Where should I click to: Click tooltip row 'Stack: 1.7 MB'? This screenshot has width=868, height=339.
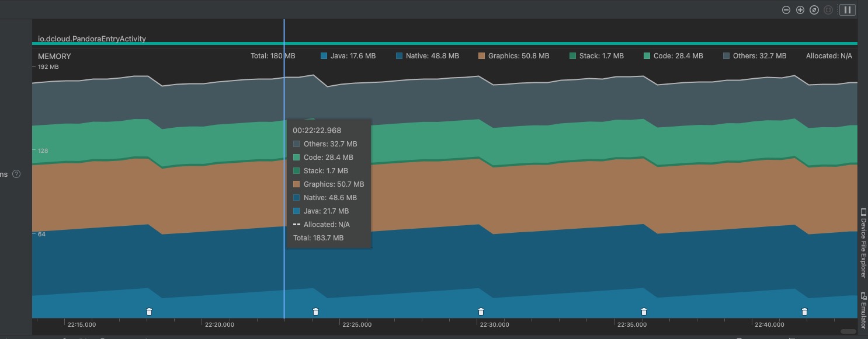point(321,171)
